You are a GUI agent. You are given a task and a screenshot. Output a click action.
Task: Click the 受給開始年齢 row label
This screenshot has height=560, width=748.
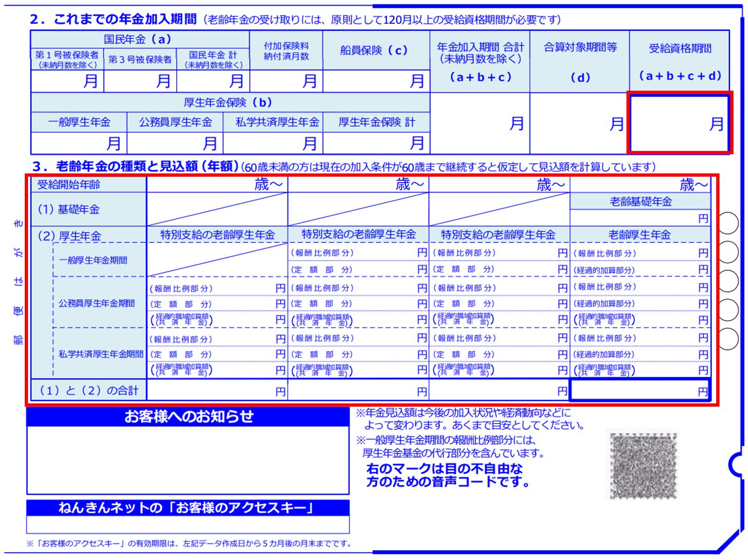[69, 185]
